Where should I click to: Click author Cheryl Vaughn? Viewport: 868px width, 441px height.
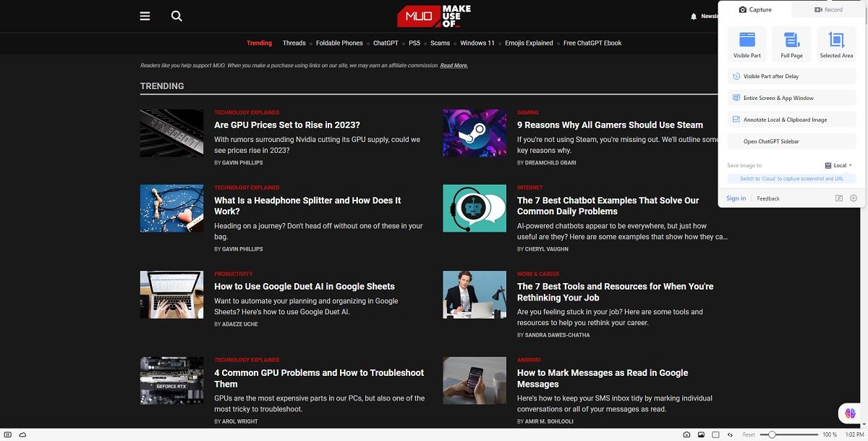pyautogui.click(x=547, y=249)
